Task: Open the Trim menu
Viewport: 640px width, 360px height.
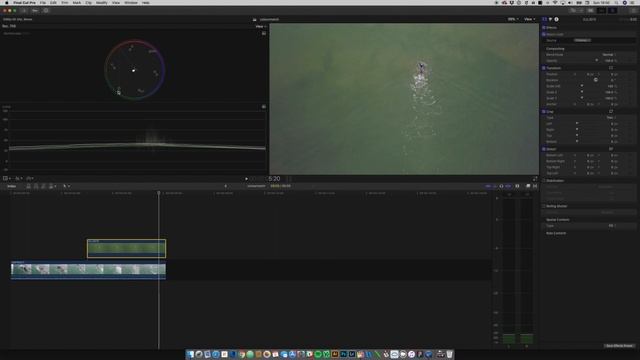Action: 64,2
